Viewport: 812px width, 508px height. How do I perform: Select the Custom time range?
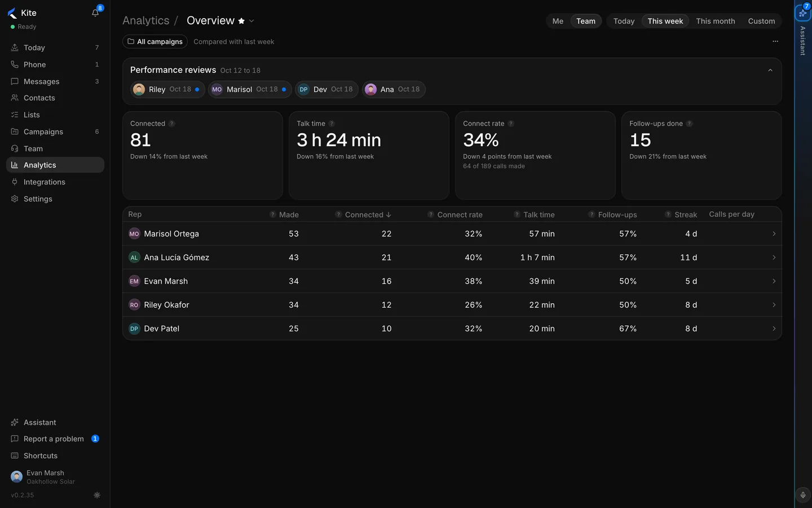761,21
